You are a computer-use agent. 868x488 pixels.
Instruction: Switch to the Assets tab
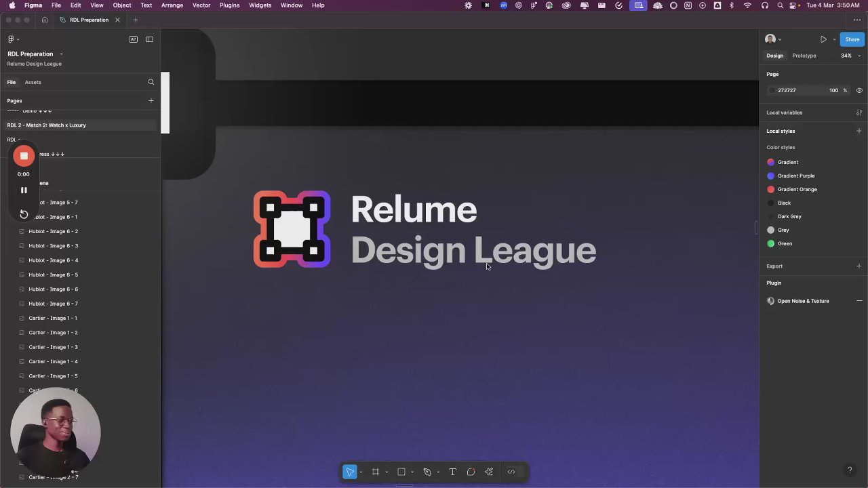[x=33, y=82]
